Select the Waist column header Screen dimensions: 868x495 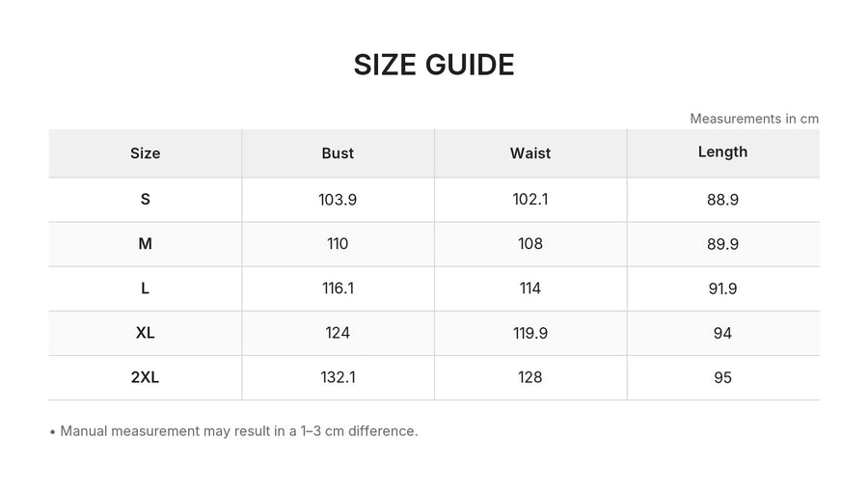(530, 153)
